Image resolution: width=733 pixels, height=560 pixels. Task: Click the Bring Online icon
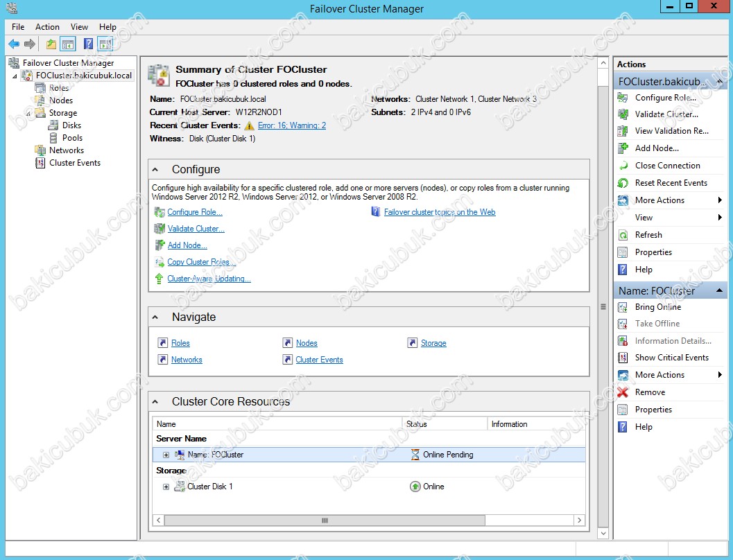(x=623, y=307)
